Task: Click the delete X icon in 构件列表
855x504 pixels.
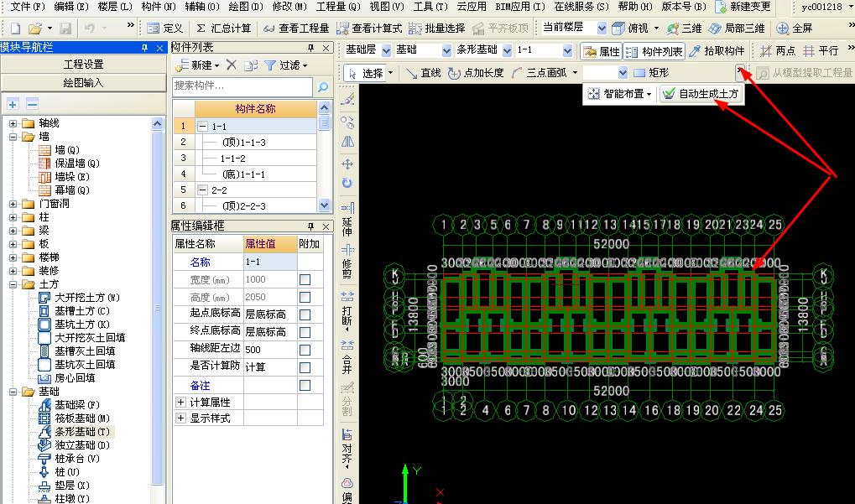Action: pyautogui.click(x=232, y=65)
